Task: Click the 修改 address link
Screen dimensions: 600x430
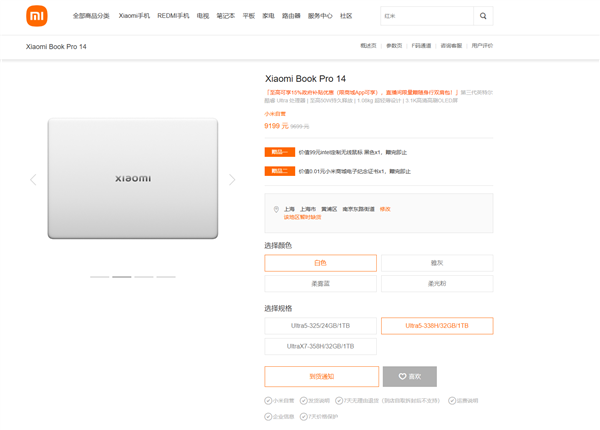Action: point(385,209)
